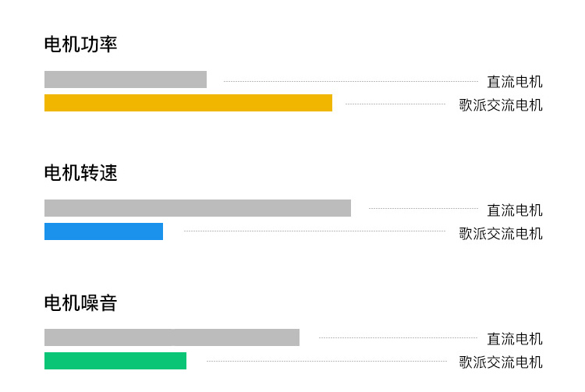Screen dimensions: 585x392
Task: Click dotted line beside gray 电机转速 bar
Action: coord(424,208)
